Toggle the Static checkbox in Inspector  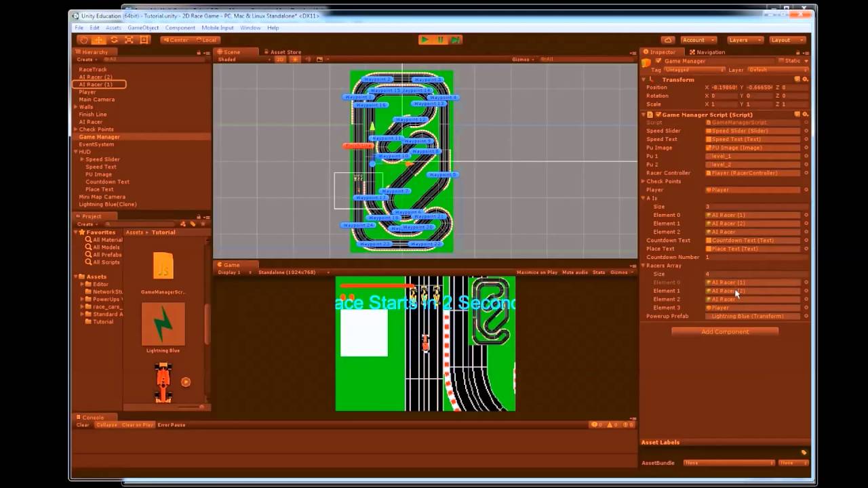(x=780, y=61)
